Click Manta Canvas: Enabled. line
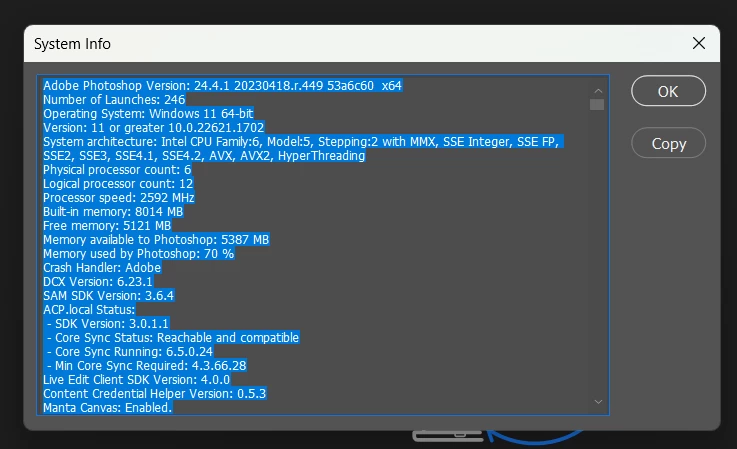The image size is (737, 449). [x=108, y=408]
